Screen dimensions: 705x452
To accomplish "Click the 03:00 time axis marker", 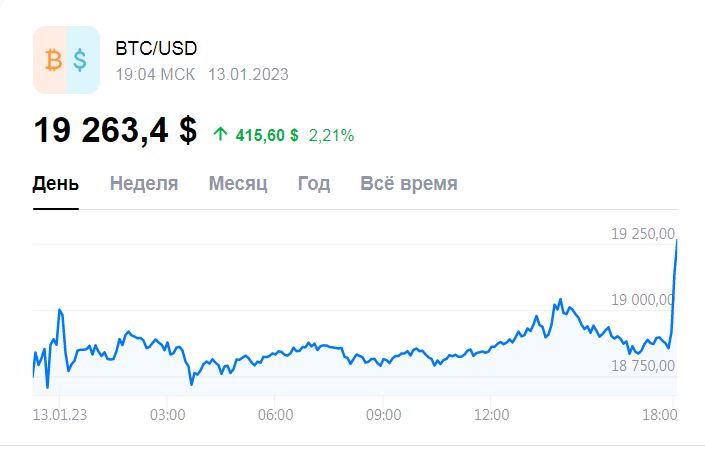I will 167,415.
